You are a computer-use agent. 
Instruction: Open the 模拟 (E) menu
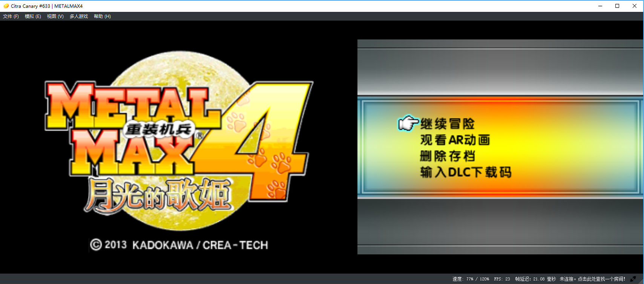pyautogui.click(x=33, y=16)
